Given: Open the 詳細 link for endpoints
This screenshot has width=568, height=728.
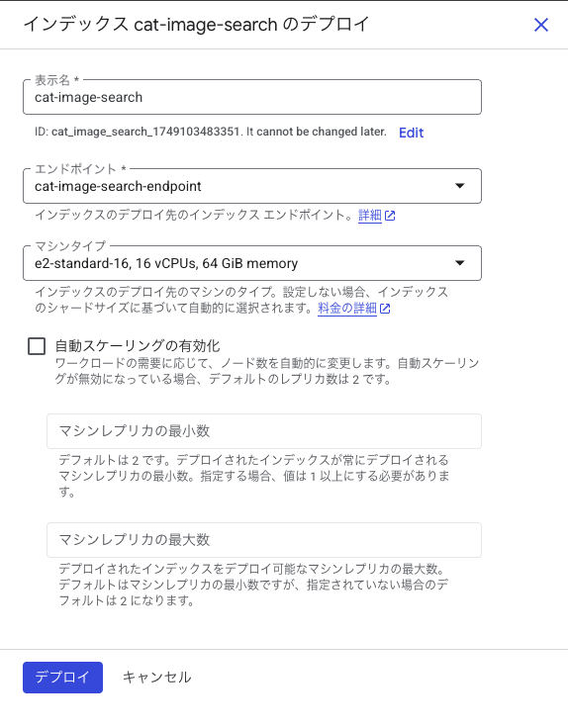Looking at the screenshot, I should click(x=370, y=216).
